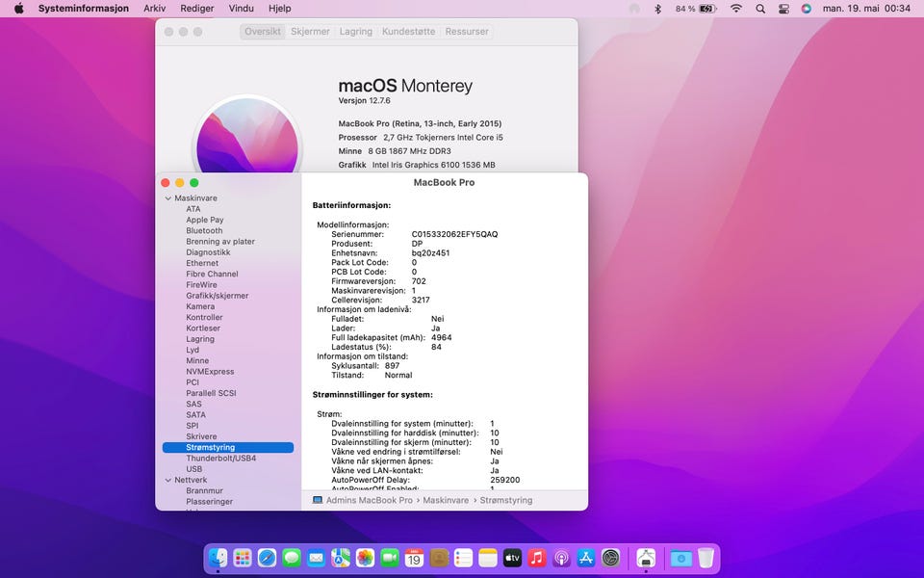Screen dimensions: 924x578
Task: Click System Information icon in dock
Action: click(646, 558)
